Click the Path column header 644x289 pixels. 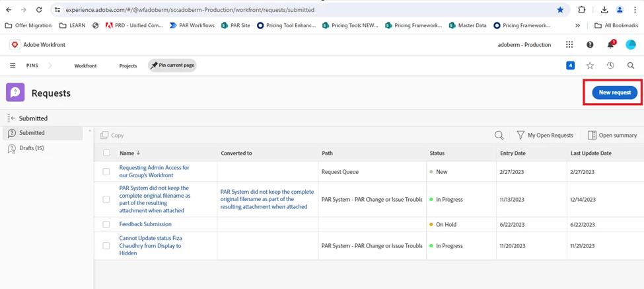coord(328,153)
